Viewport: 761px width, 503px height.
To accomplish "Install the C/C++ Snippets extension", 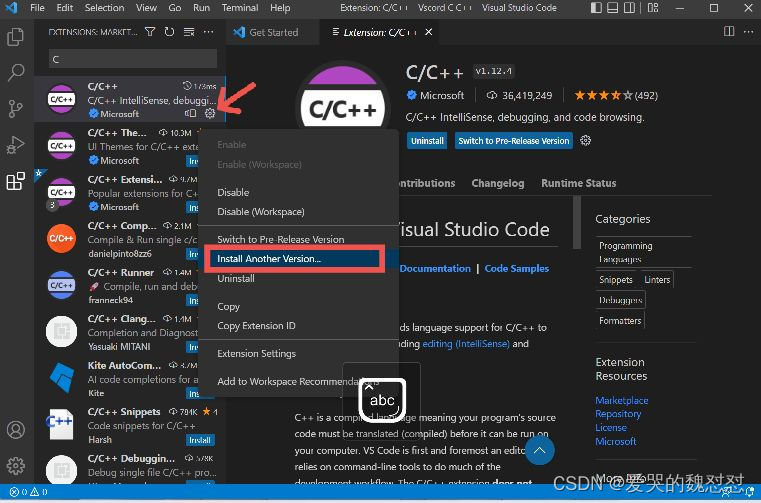I will [200, 440].
